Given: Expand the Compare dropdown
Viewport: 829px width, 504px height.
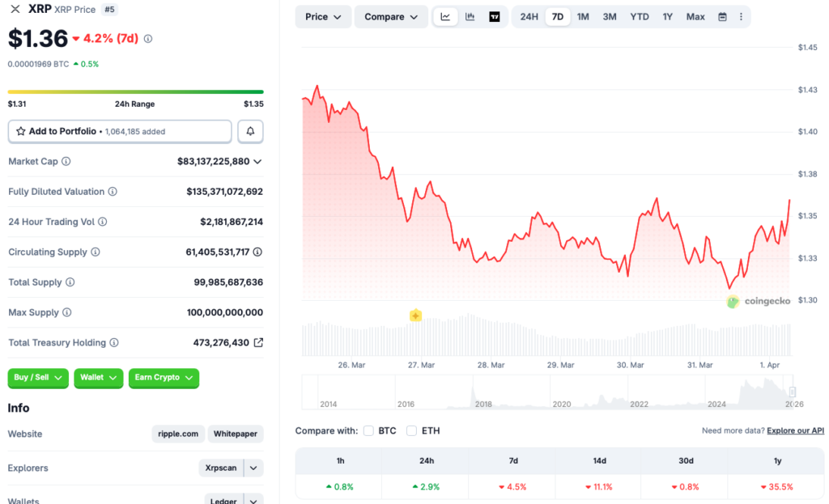Looking at the screenshot, I should tap(391, 16).
